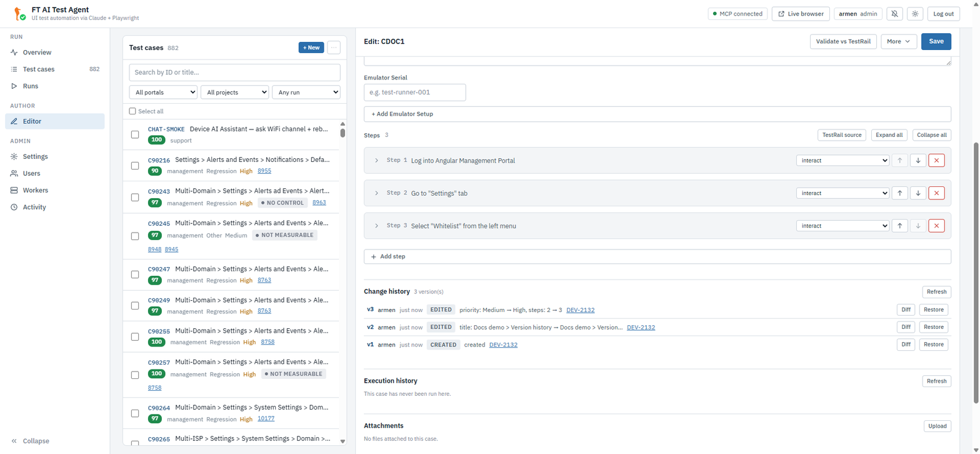Show the Diff for version v1
The width and height of the screenshot is (980, 454).
click(906, 345)
